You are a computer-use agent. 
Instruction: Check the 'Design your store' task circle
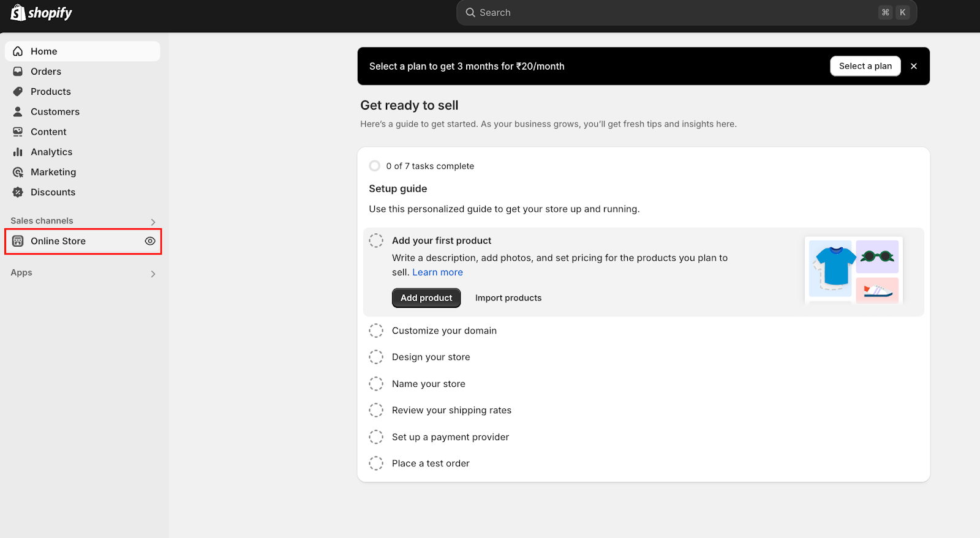376,357
